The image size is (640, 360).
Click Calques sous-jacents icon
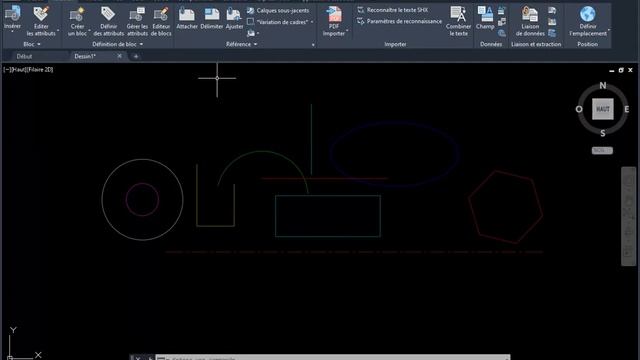click(x=251, y=10)
